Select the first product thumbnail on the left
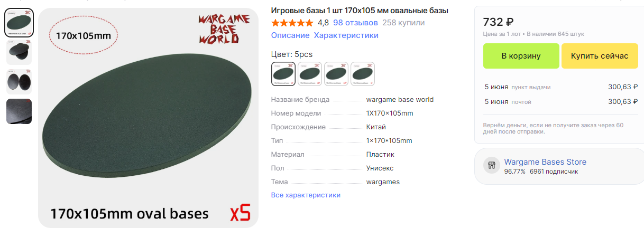This screenshot has height=228, width=644. pyautogui.click(x=19, y=23)
